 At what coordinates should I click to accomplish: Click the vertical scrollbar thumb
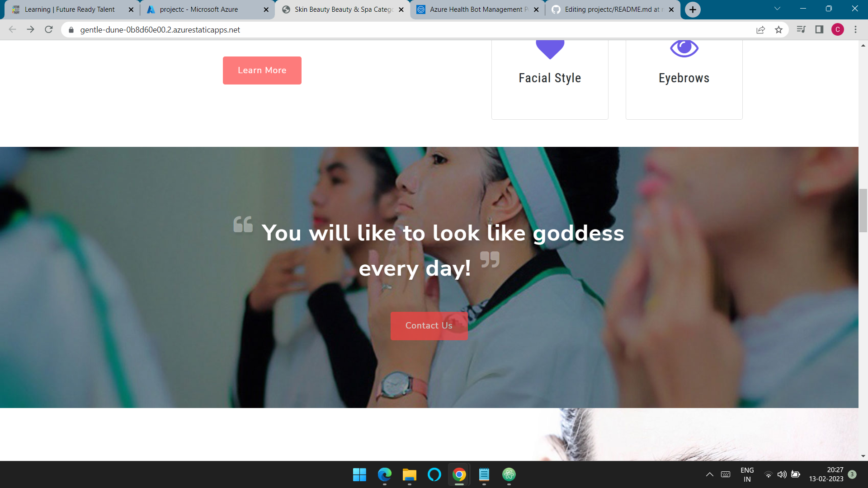863,211
